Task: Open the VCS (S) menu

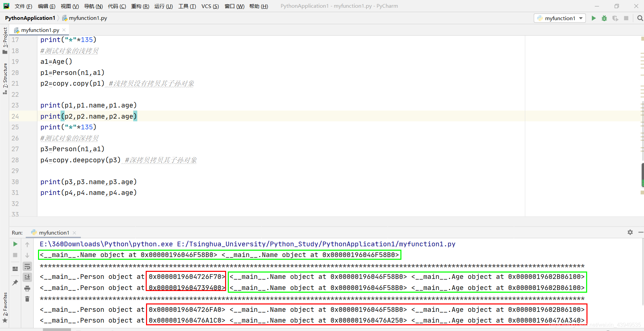Action: (x=210, y=6)
